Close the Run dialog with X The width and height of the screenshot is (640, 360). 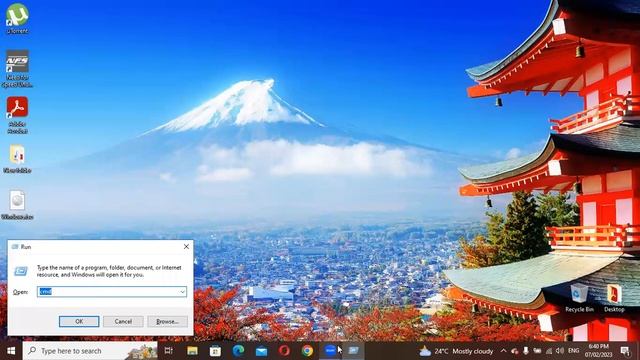pos(186,247)
